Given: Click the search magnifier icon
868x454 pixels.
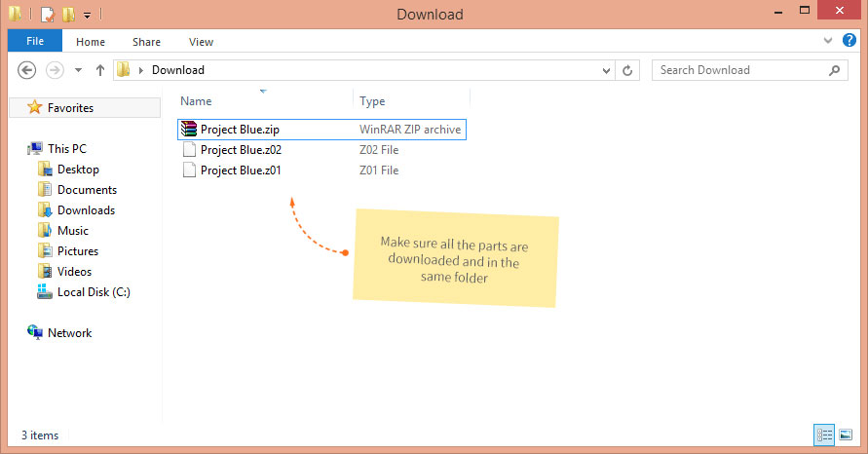Looking at the screenshot, I should coord(834,70).
